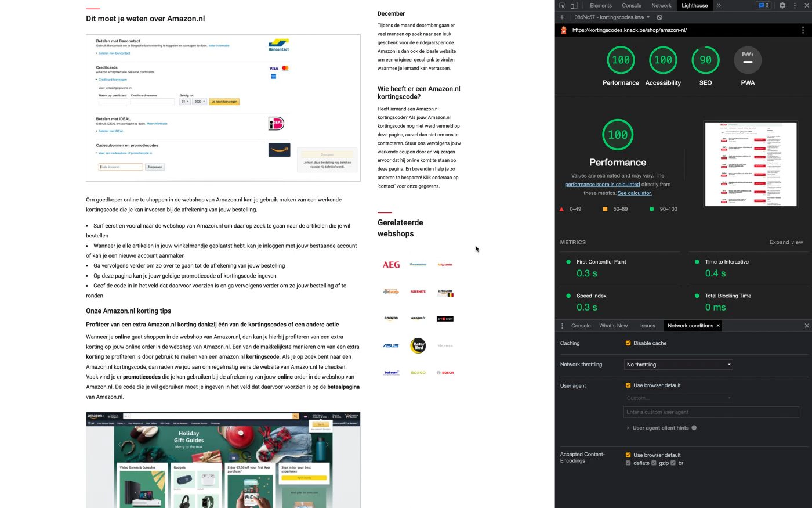Uncheck the Disable cache checkbox
The width and height of the screenshot is (812, 508).
(628, 343)
